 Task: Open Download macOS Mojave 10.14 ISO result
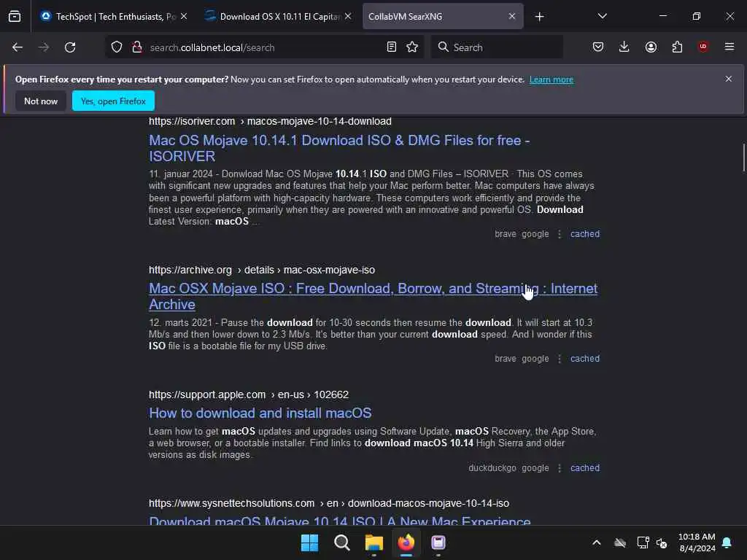(x=340, y=520)
